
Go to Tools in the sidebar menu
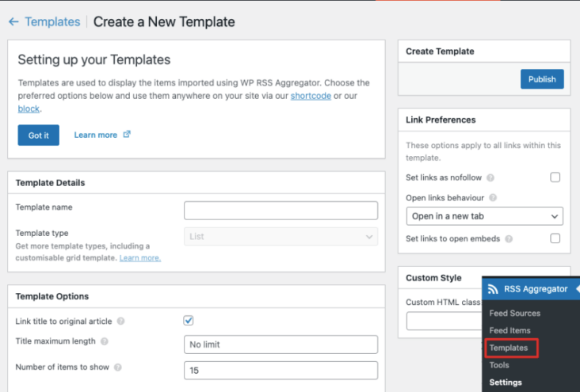(x=499, y=365)
